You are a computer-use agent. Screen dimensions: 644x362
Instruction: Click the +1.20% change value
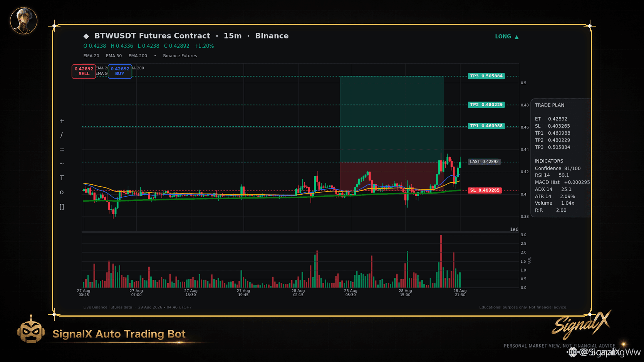pyautogui.click(x=204, y=46)
